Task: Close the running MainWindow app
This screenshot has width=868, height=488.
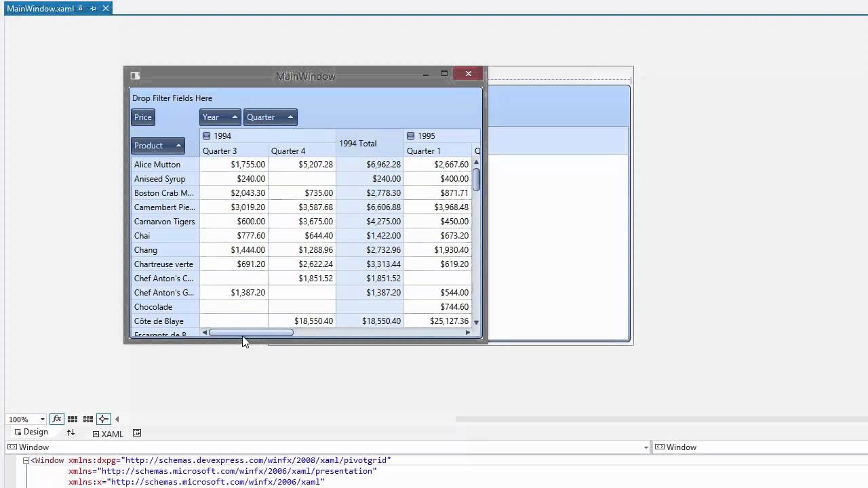Action: pyautogui.click(x=468, y=74)
